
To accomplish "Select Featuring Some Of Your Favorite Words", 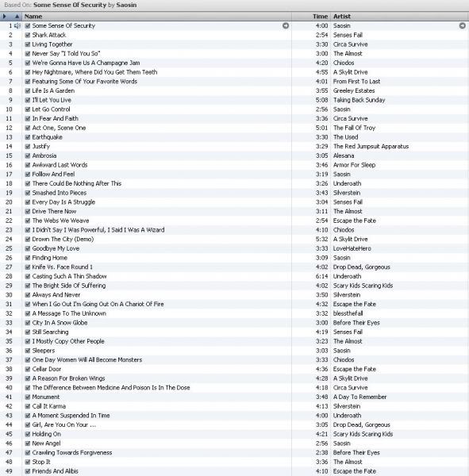I will click(x=84, y=82).
